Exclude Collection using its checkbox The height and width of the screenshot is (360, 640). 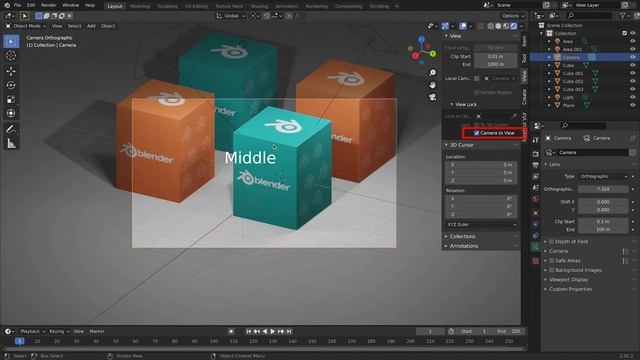pyautogui.click(x=624, y=33)
